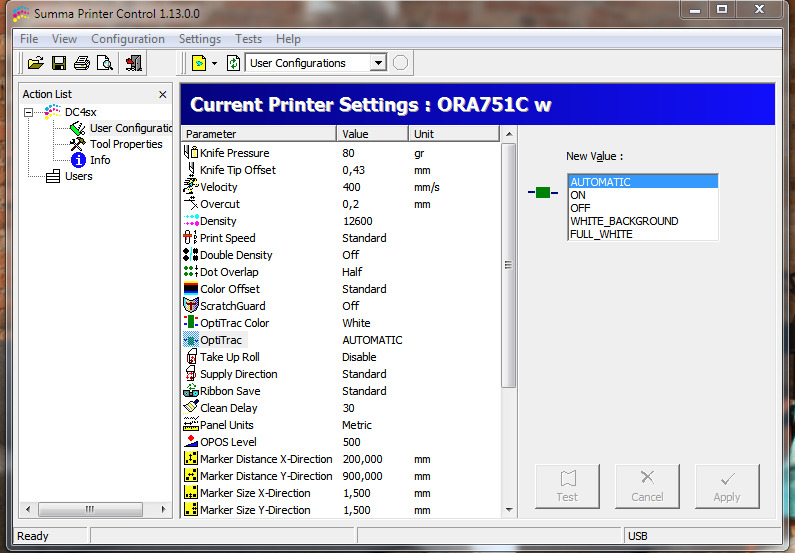This screenshot has height=553, width=795.
Task: Click the Value column header
Action: (372, 134)
